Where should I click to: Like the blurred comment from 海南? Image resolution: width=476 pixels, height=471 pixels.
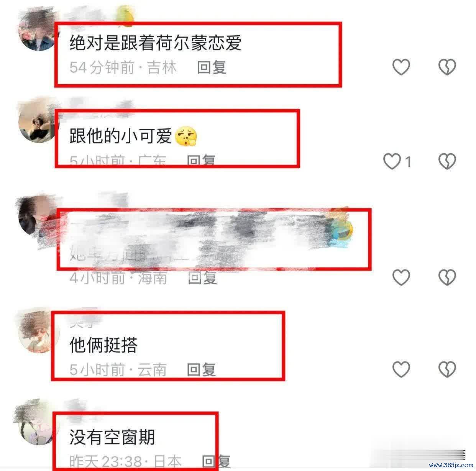coord(401,277)
